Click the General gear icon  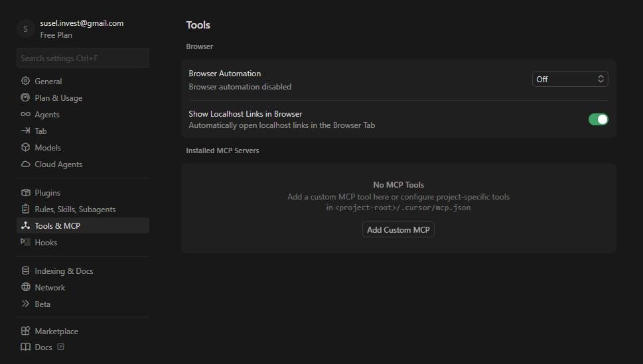coord(26,81)
